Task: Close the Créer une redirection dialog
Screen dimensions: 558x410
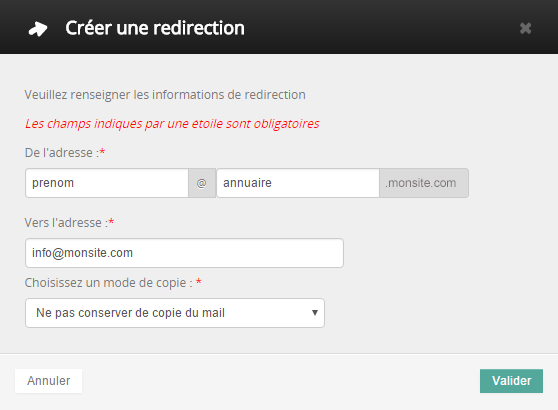Action: point(525,28)
